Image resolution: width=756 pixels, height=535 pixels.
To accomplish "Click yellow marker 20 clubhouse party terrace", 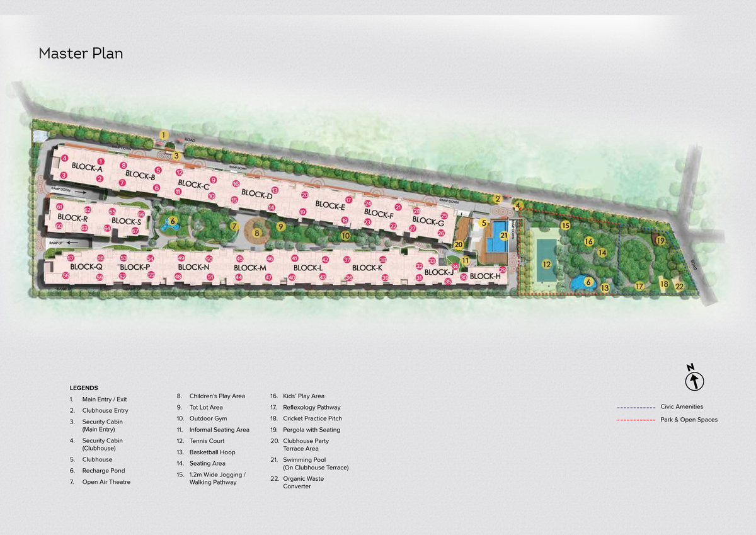I will click(x=459, y=244).
